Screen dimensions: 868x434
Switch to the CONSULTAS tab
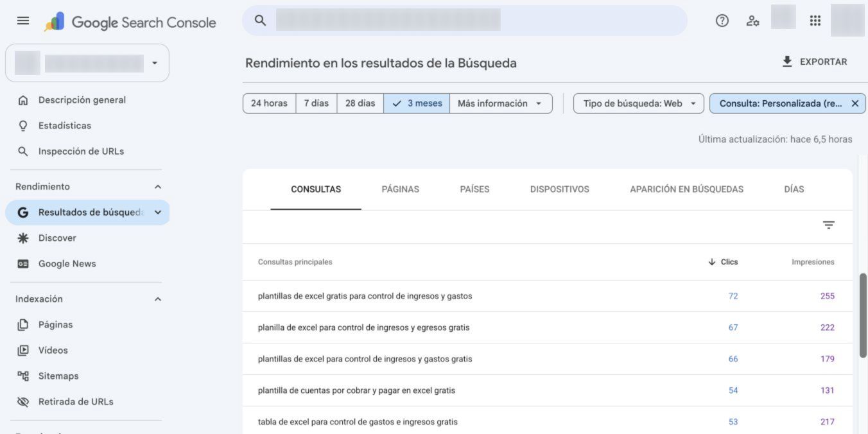[x=316, y=189]
